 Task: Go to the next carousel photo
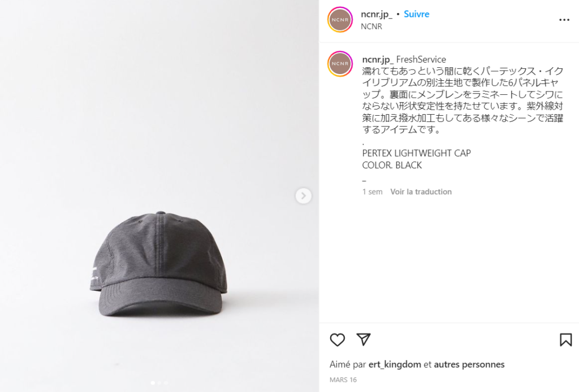coord(303,196)
